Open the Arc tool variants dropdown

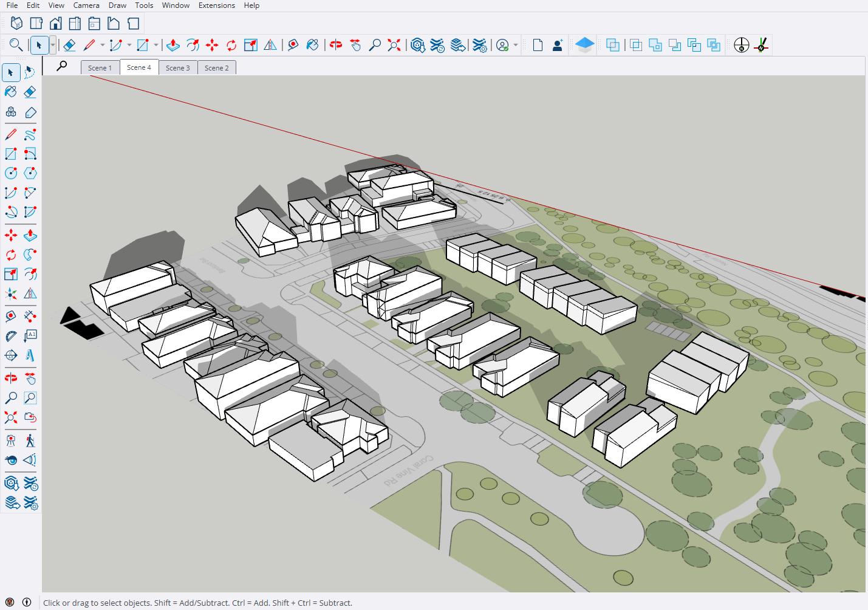pyautogui.click(x=129, y=45)
